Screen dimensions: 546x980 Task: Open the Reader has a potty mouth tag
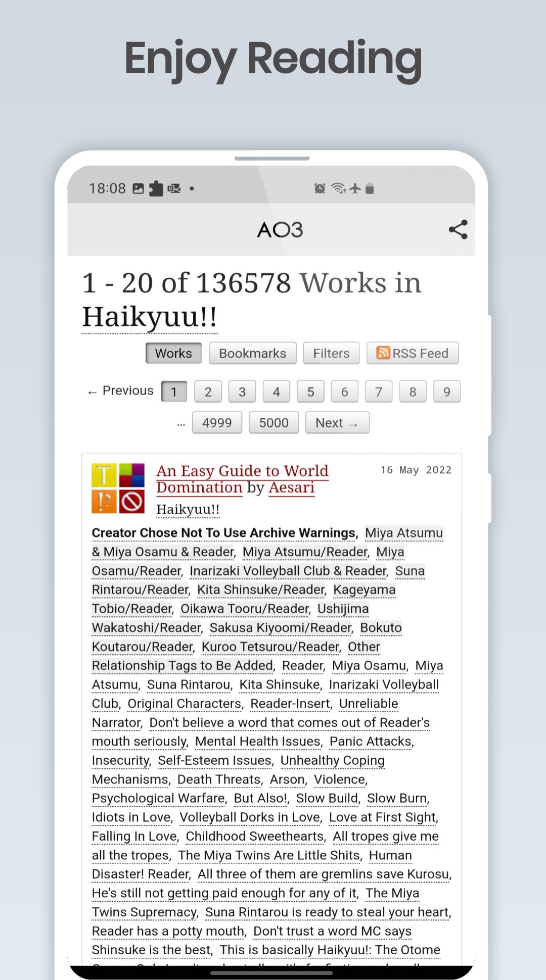point(168,931)
